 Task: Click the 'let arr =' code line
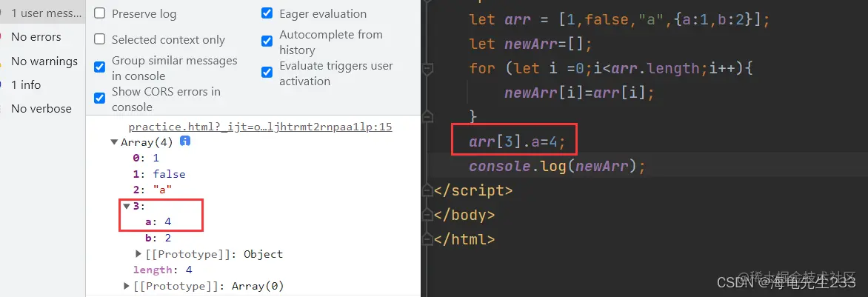click(x=619, y=19)
